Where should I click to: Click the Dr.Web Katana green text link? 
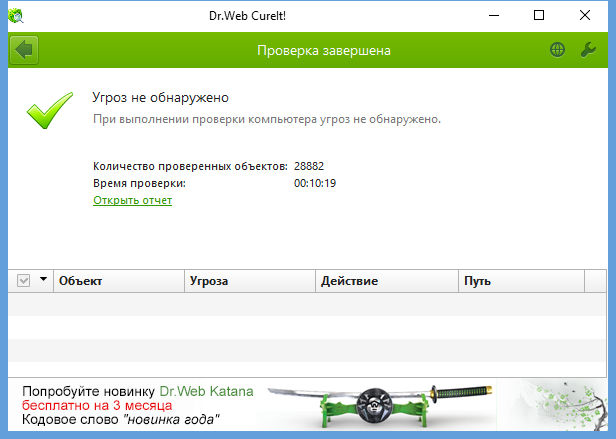click(x=206, y=391)
